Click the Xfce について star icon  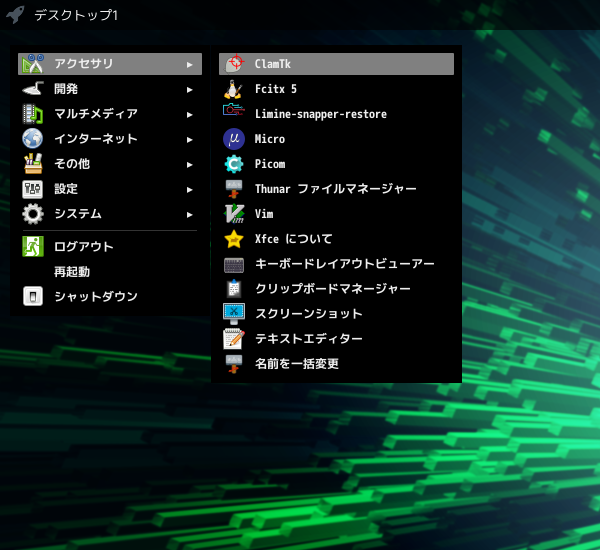[x=234, y=239]
